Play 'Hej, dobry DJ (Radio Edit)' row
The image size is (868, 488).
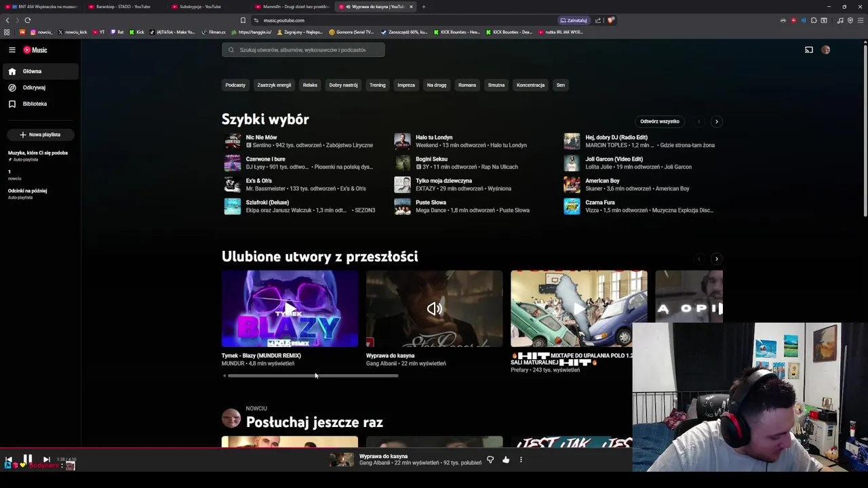(642, 141)
